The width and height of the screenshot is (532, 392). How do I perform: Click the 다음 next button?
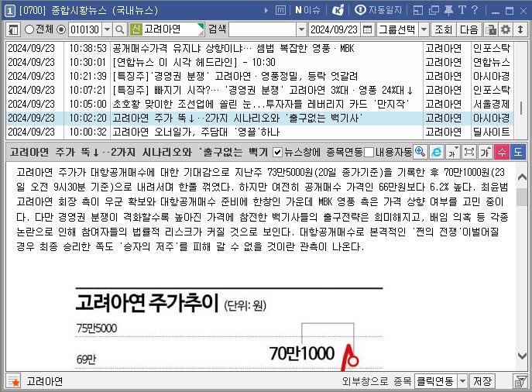[469, 29]
